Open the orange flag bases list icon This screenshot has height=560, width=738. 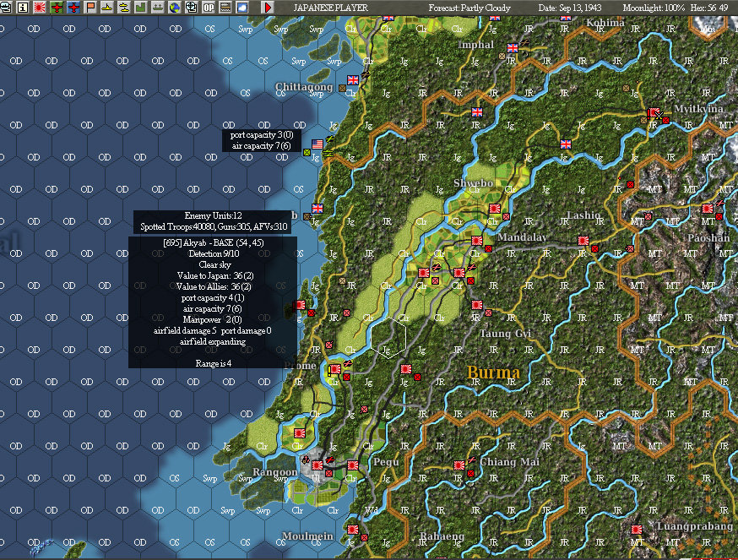pyautogui.click(x=90, y=7)
